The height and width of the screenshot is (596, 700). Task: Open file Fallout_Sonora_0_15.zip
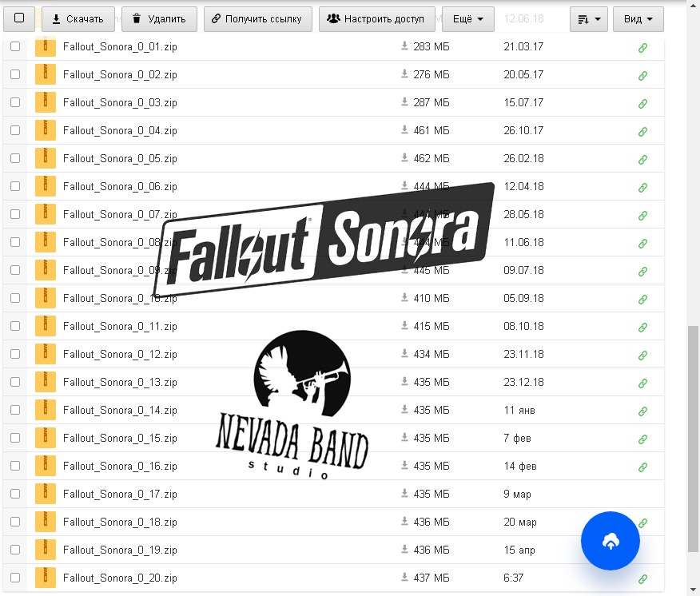pyautogui.click(x=120, y=439)
